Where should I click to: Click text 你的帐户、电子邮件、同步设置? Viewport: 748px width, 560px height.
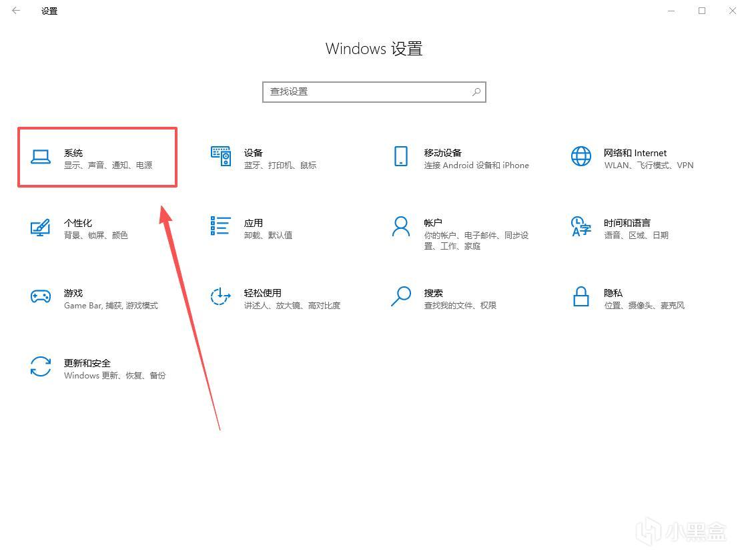click(x=476, y=240)
